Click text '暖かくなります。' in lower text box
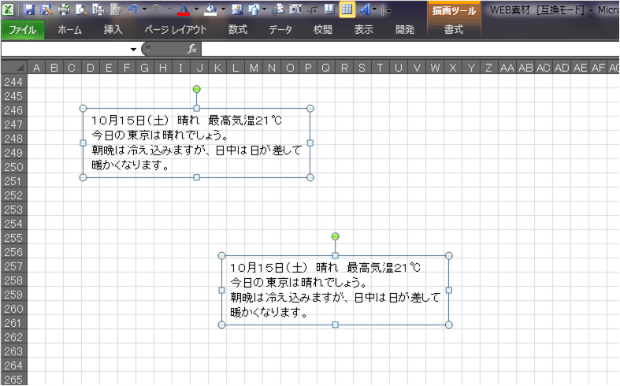The image size is (620, 386). 269,313
